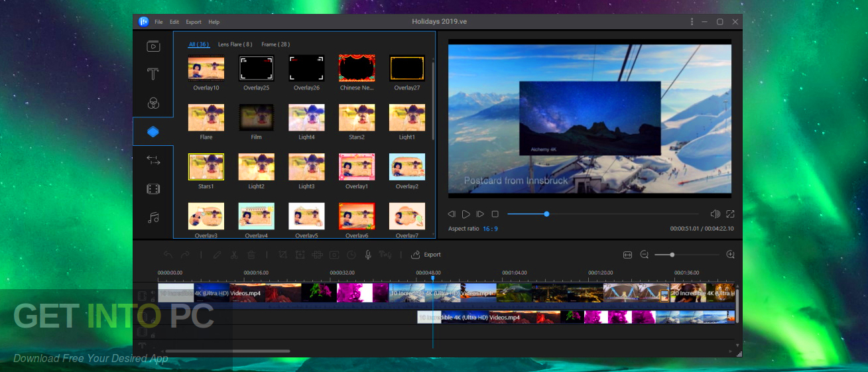
Task: Click the Split scissors tool
Action: pos(234,255)
